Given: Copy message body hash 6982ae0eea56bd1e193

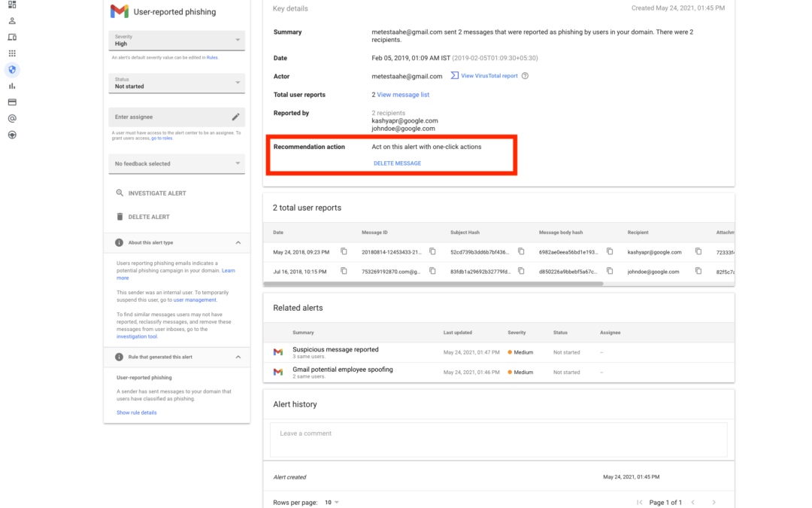Looking at the screenshot, I should point(610,251).
